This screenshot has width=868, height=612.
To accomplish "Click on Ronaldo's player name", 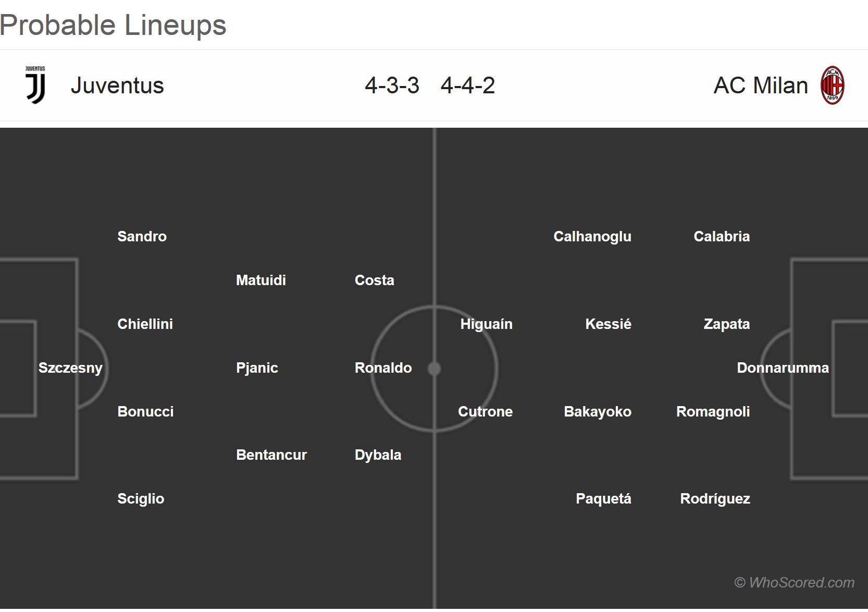I will click(x=383, y=368).
